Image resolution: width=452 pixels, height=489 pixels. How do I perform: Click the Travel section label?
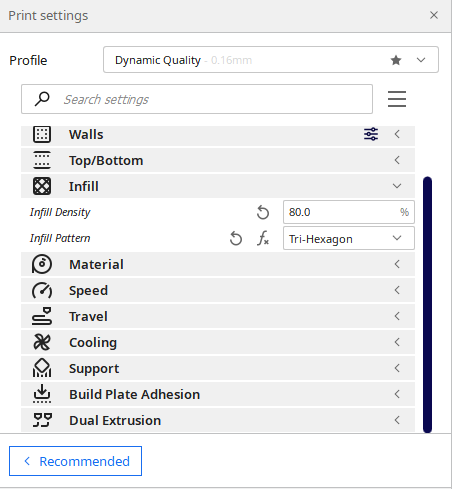point(88,316)
